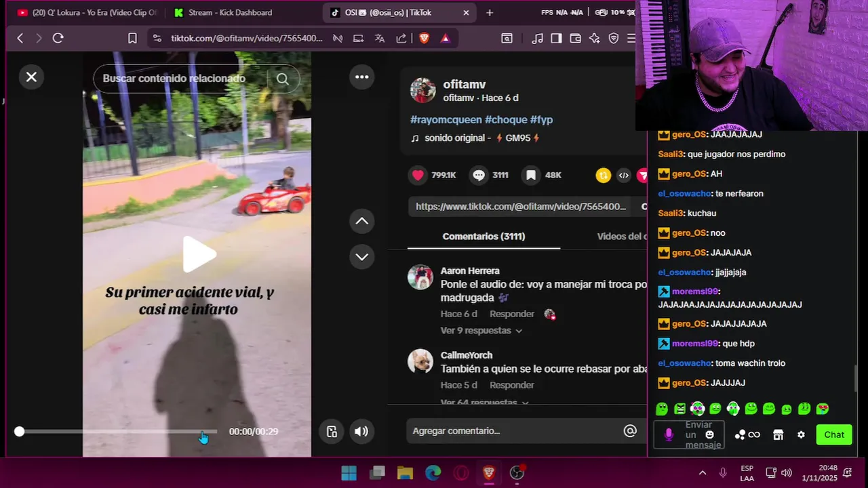Open the Brave VPN shield icon
Image resolution: width=868 pixels, height=488 pixels.
(x=614, y=39)
